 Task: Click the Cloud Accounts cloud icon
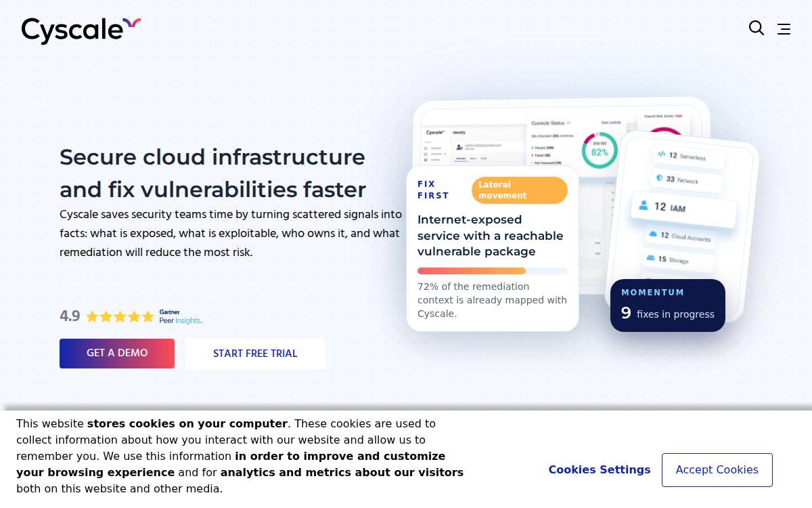(653, 234)
